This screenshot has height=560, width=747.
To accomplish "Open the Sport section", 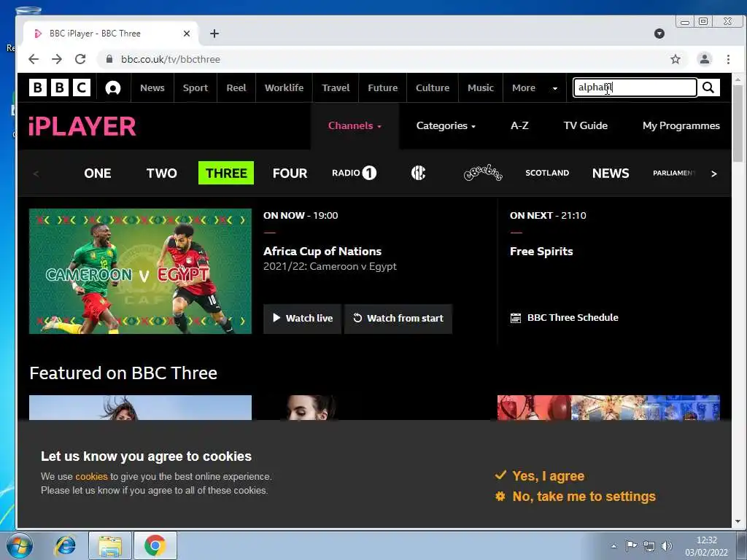I will click(196, 87).
